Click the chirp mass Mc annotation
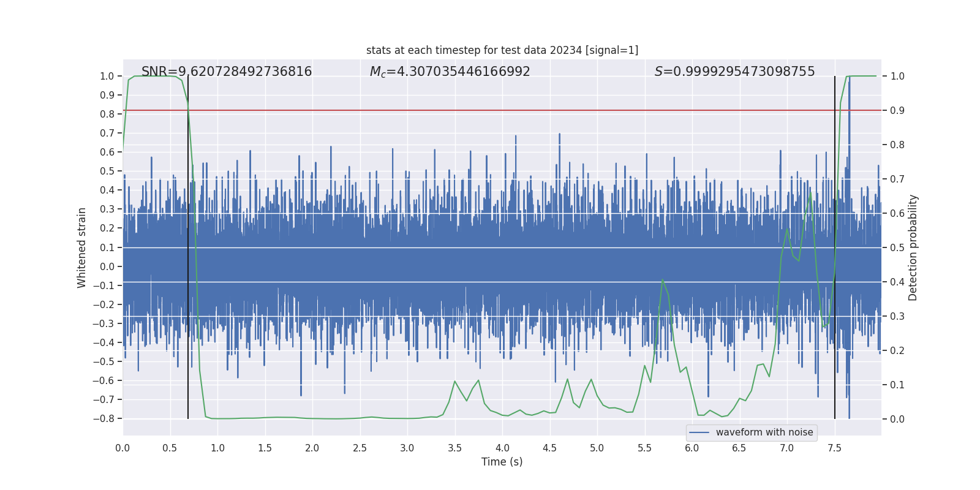The height and width of the screenshot is (490, 980). [x=450, y=72]
